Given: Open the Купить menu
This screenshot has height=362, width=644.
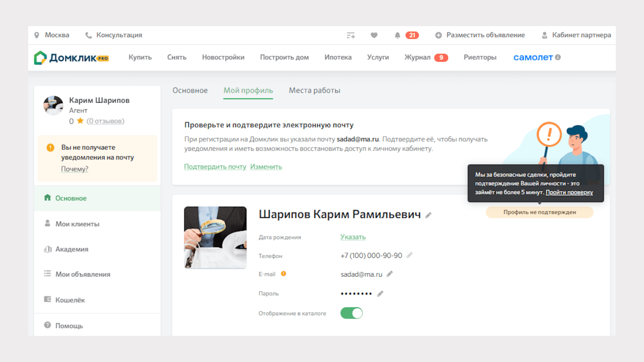Looking at the screenshot, I should coord(140,57).
